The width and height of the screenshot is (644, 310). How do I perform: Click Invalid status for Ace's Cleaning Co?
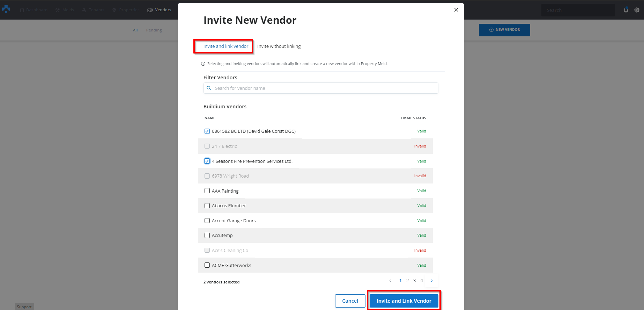tap(420, 250)
